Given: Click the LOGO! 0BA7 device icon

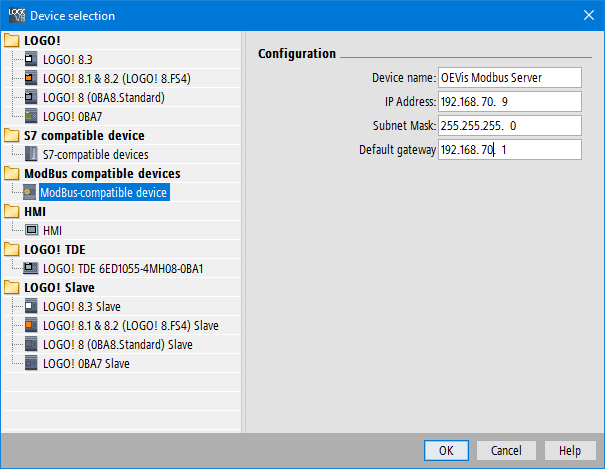Looking at the screenshot, I should click(x=30, y=117).
